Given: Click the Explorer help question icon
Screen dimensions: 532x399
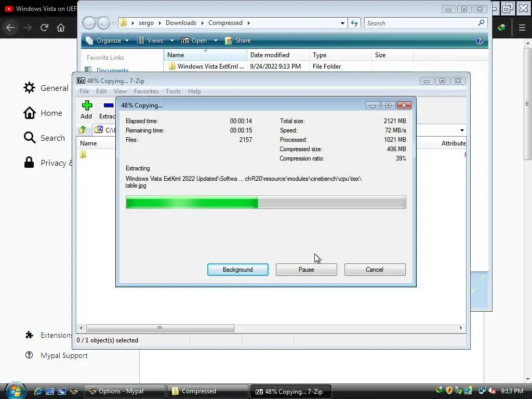Looking at the screenshot, I should coord(480,41).
